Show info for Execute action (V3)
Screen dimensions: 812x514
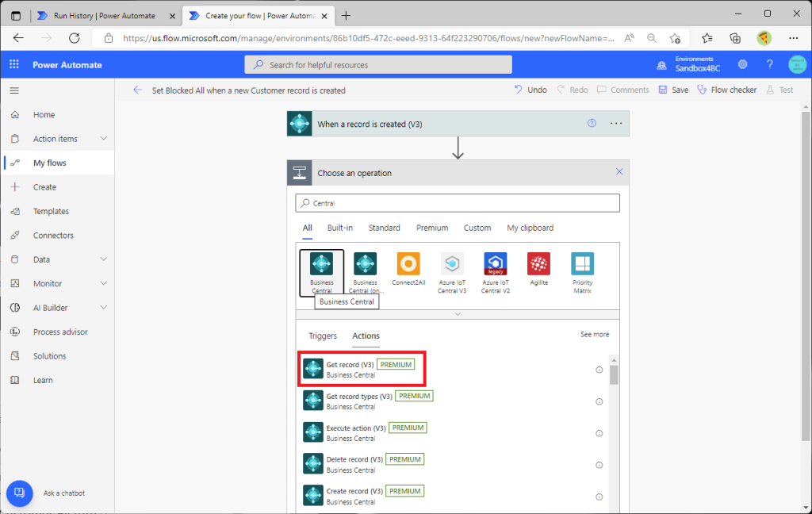pyautogui.click(x=599, y=434)
